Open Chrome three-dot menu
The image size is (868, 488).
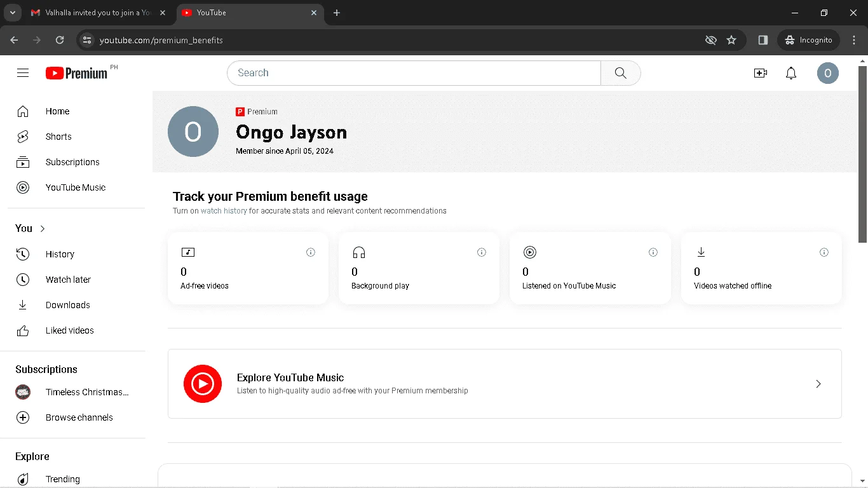click(854, 40)
